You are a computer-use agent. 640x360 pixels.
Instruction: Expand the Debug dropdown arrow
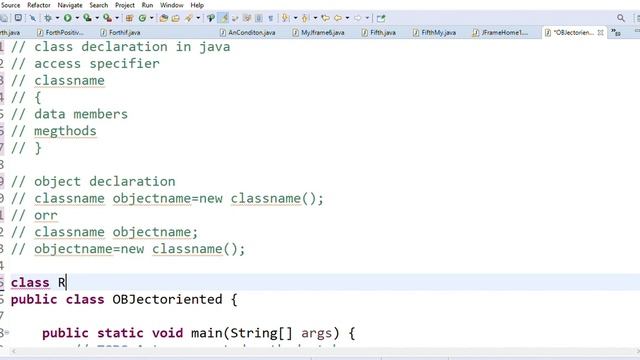pos(57,18)
